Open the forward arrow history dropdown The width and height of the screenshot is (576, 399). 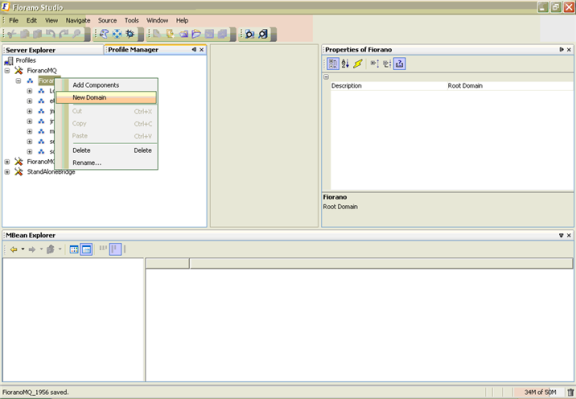pyautogui.click(x=41, y=249)
